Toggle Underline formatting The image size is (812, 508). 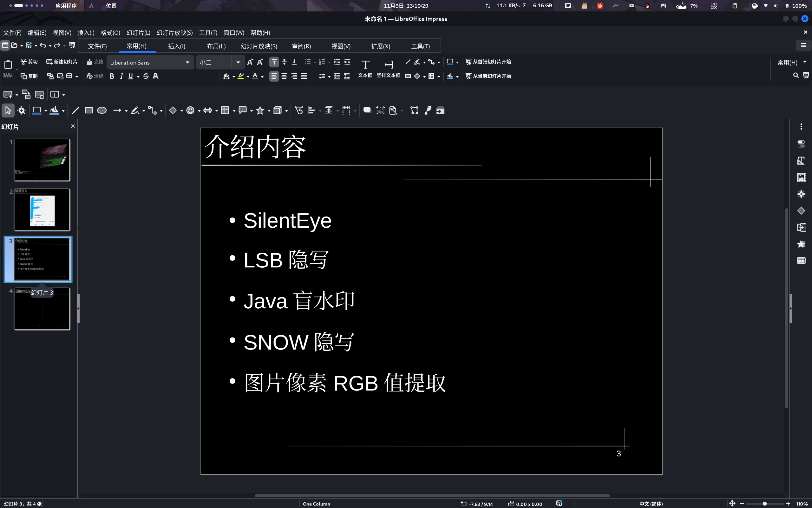point(131,76)
